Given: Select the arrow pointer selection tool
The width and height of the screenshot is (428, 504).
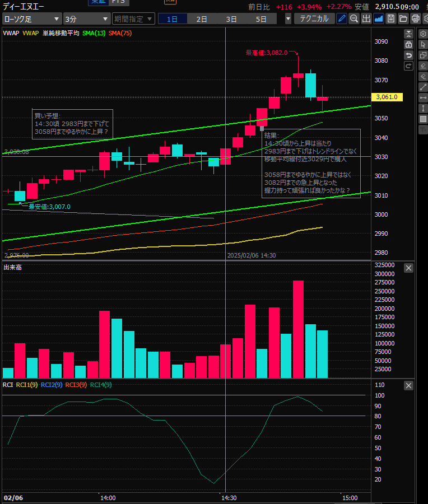Looking at the screenshot, I should 423,44.
